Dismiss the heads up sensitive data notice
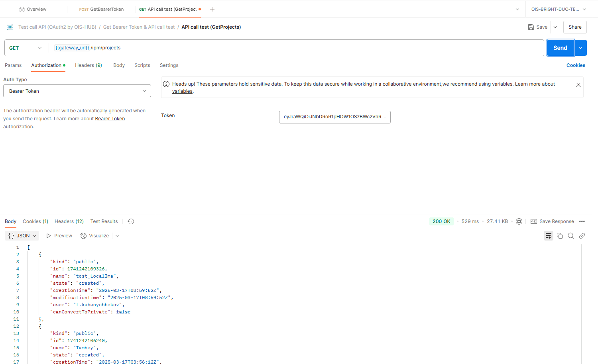The height and width of the screenshot is (364, 598). pyautogui.click(x=578, y=85)
